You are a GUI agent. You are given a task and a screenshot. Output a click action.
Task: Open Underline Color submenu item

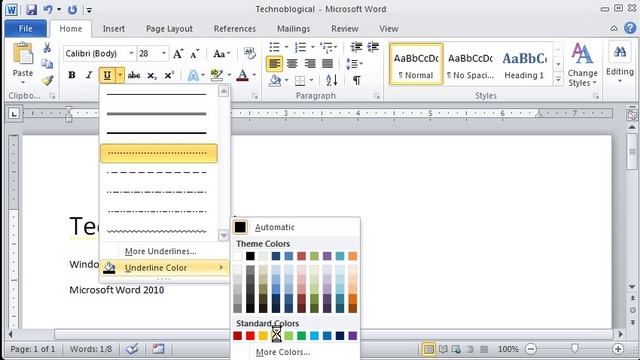click(x=164, y=268)
